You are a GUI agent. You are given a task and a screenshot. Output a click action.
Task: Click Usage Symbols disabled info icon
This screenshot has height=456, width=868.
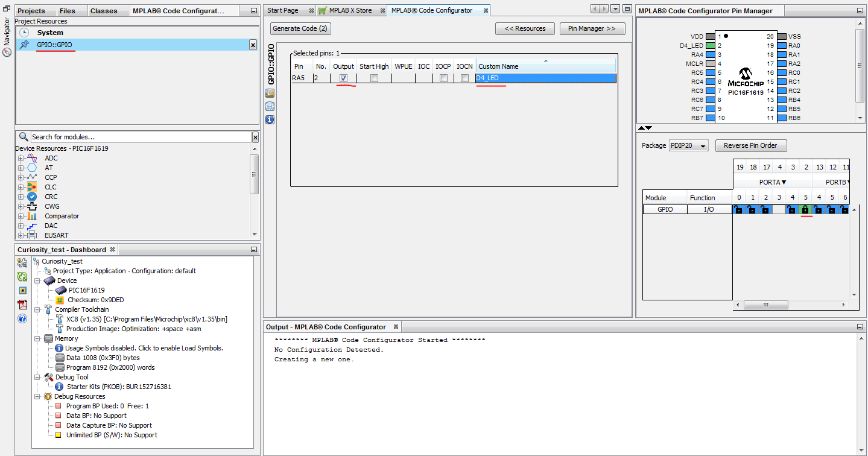pyautogui.click(x=59, y=348)
